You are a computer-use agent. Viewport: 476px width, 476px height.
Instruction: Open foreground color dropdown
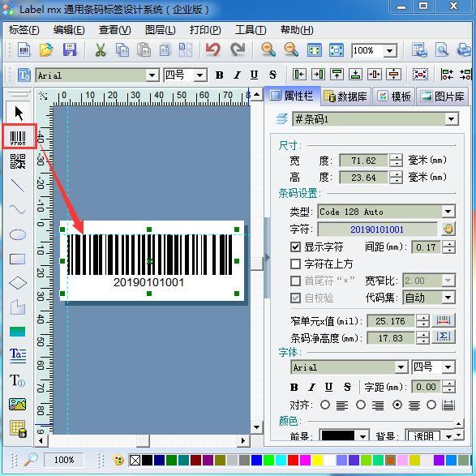click(x=362, y=436)
